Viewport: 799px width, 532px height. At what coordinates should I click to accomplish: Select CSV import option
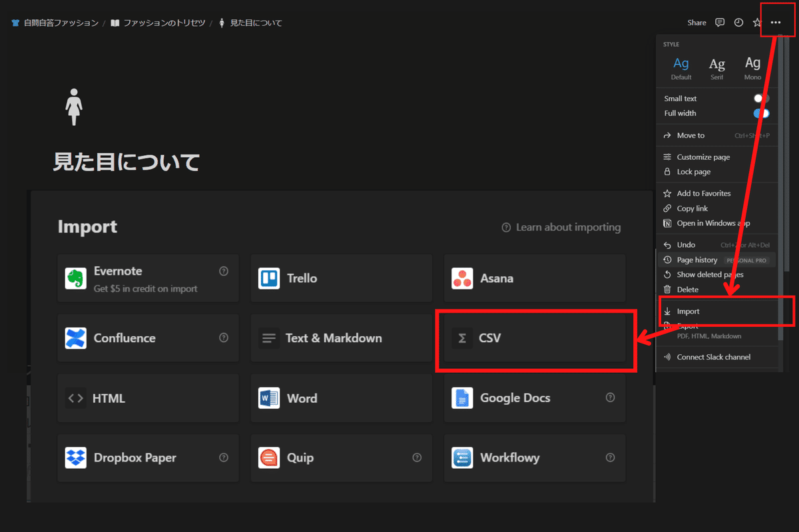535,338
